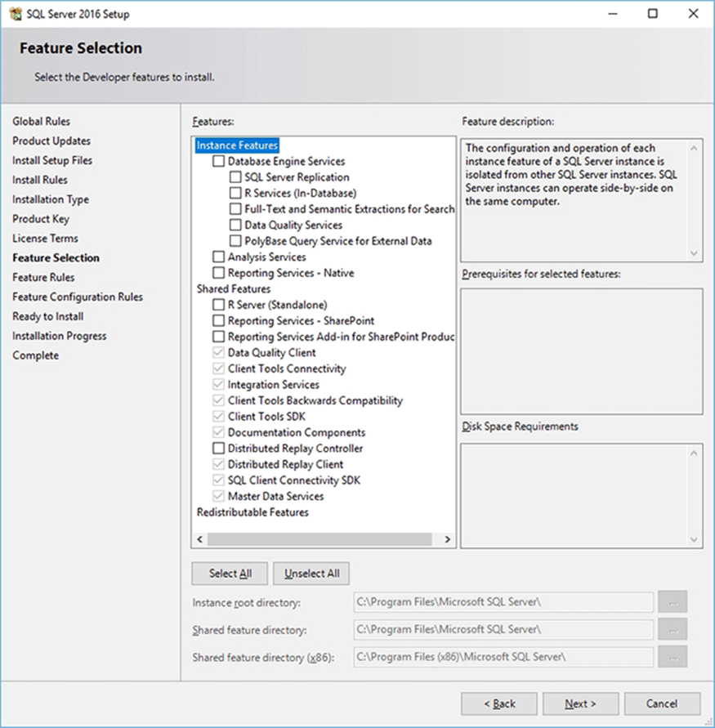The image size is (715, 728).
Task: Check Reporting Services - SharePoint
Action: (x=218, y=320)
